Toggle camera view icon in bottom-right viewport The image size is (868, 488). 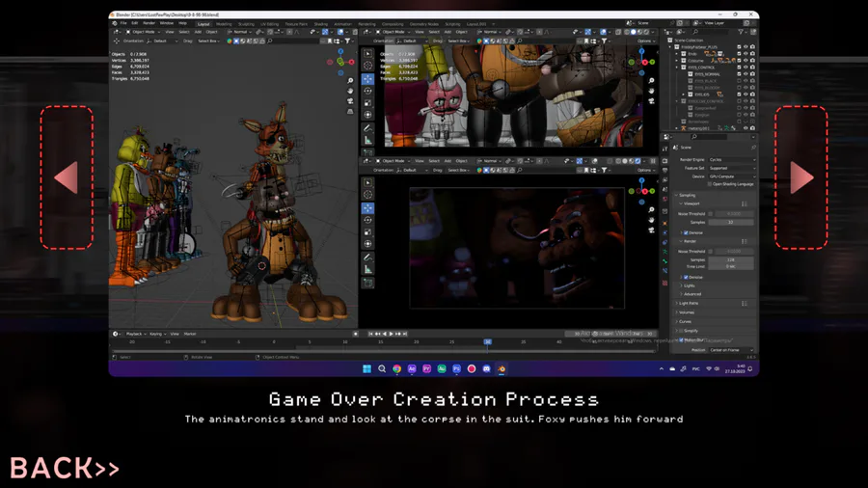pos(652,230)
